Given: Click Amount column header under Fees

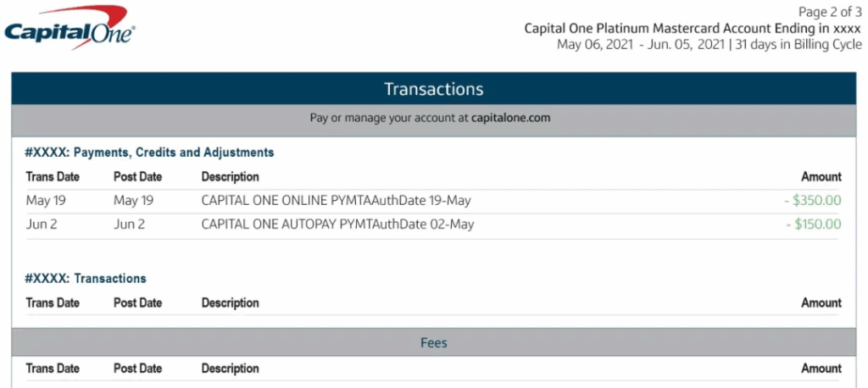Looking at the screenshot, I should (x=821, y=369).
